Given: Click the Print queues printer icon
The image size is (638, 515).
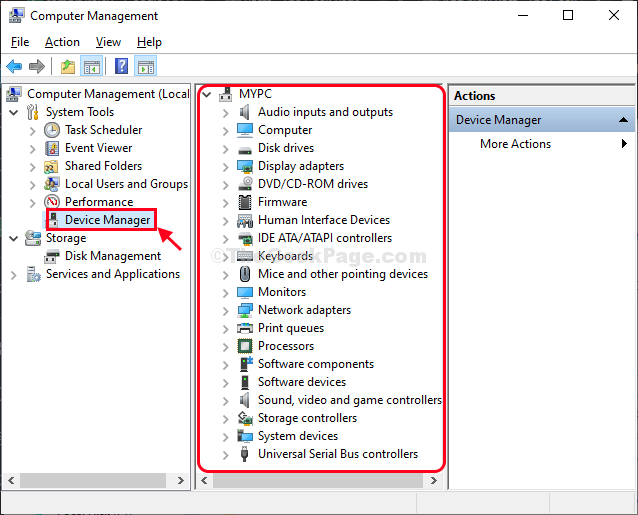Looking at the screenshot, I should (x=245, y=328).
